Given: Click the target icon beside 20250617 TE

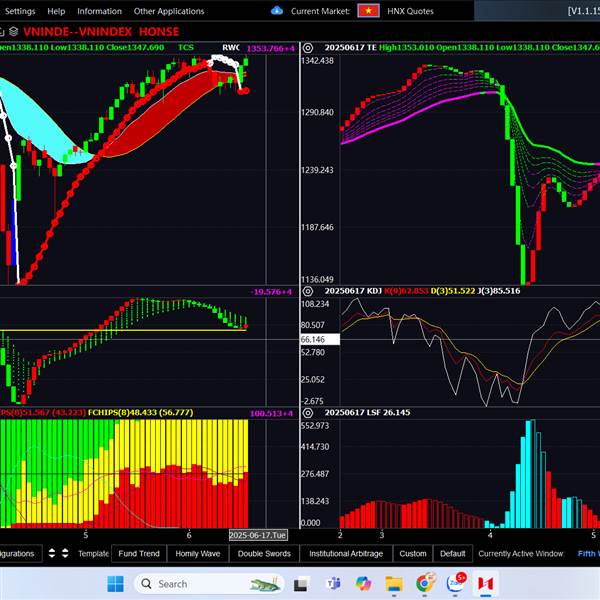Looking at the screenshot, I should pyautogui.click(x=308, y=48).
